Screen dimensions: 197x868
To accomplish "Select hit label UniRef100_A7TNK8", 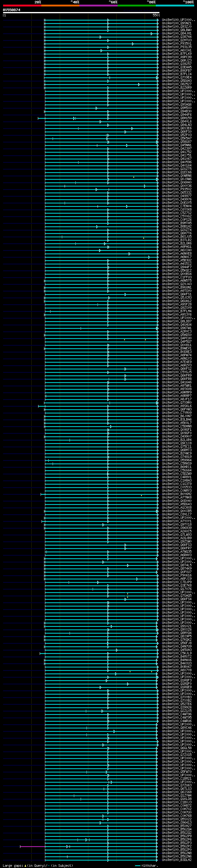I will pos(176,497).
